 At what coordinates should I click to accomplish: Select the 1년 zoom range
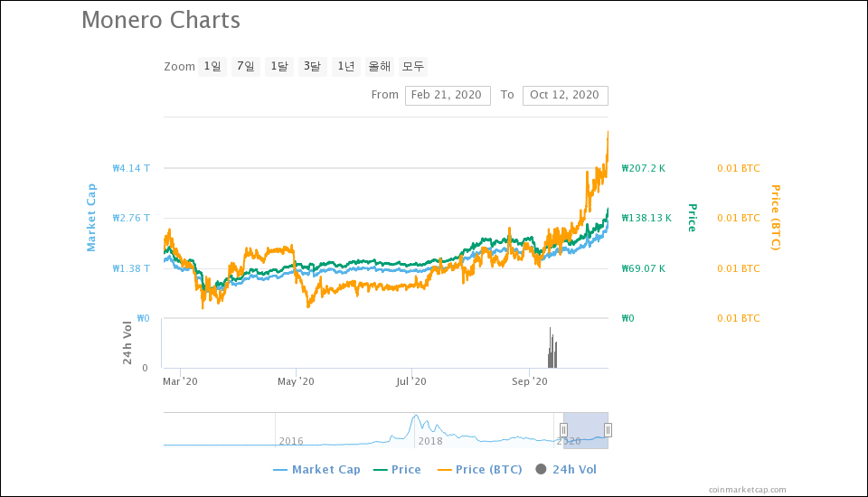pos(346,66)
